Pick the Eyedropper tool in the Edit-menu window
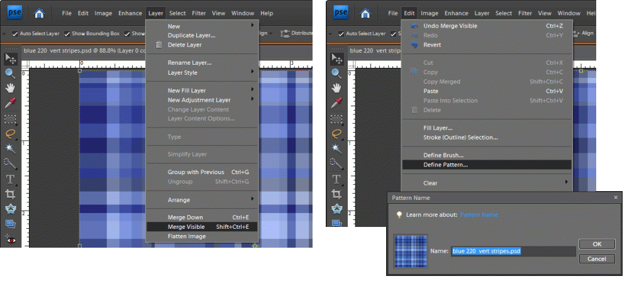This screenshot has width=644, height=303. tap(337, 102)
